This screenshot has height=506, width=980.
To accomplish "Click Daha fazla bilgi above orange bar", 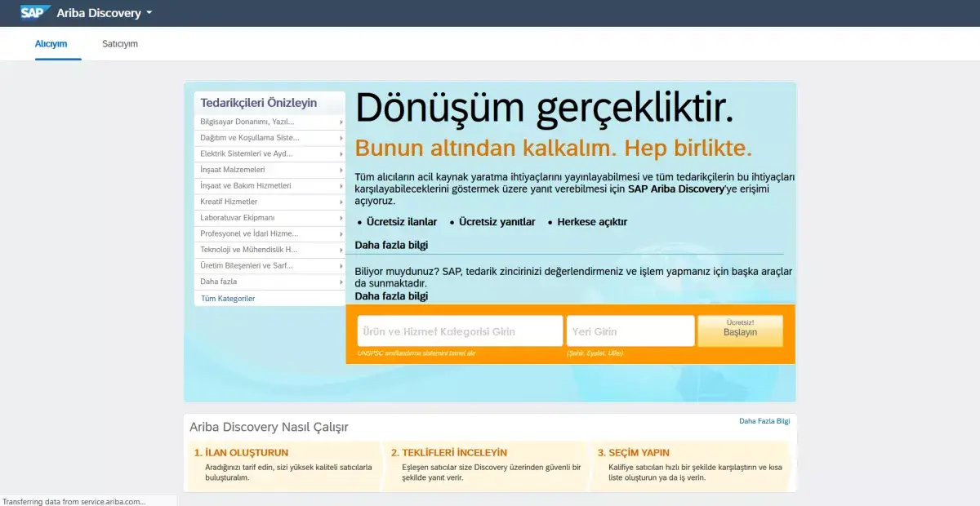I will coord(391,296).
